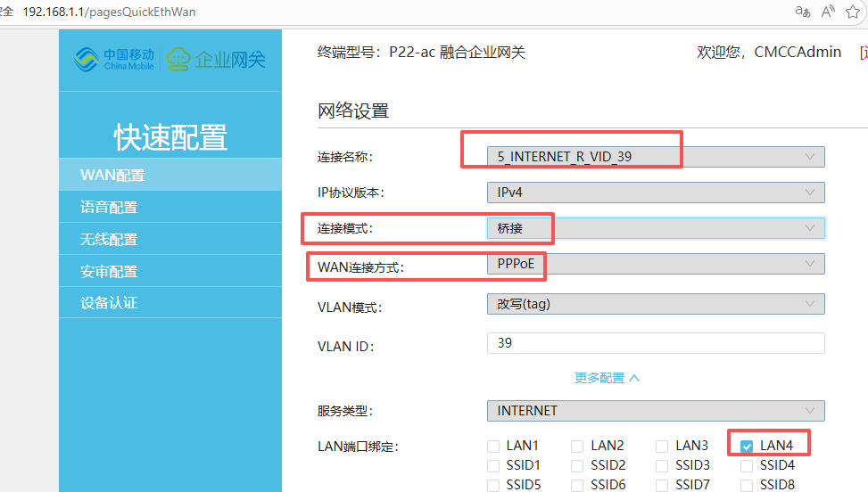Image resolution: width=868 pixels, height=492 pixels.
Task: Click the LAN端口绑定 label
Action: (358, 447)
